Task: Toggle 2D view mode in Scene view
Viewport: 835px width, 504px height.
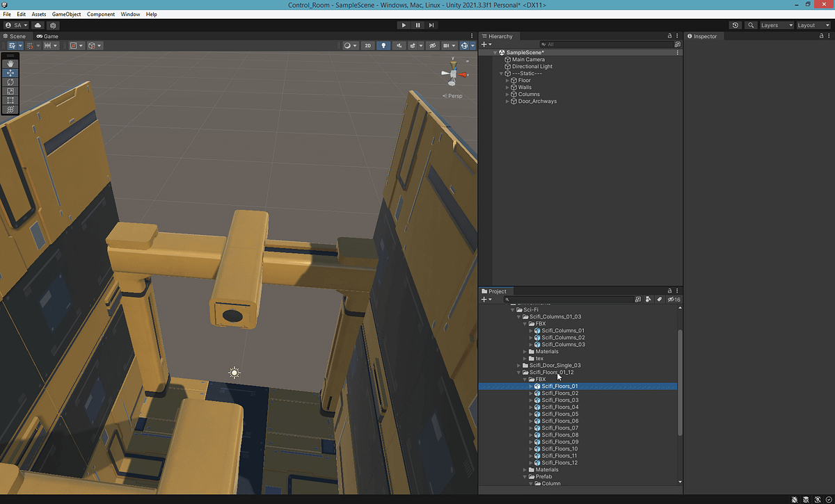Action: [x=367, y=45]
